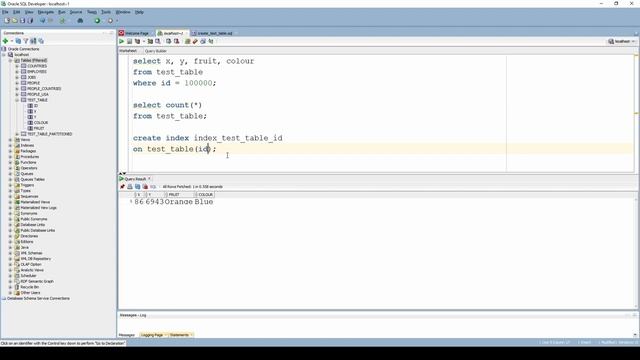Open the Statements tab in log panel
The width and height of the screenshot is (640, 360).
180,335
